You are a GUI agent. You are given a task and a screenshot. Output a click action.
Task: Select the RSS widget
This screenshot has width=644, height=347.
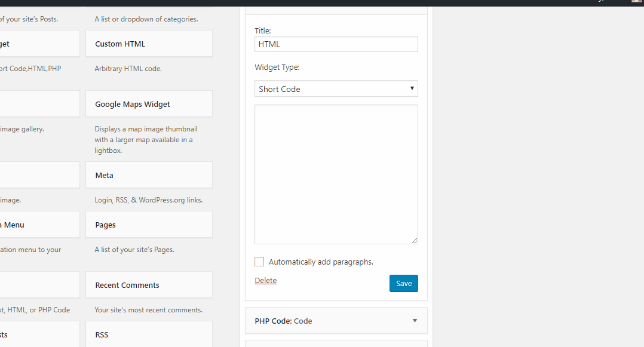point(149,334)
